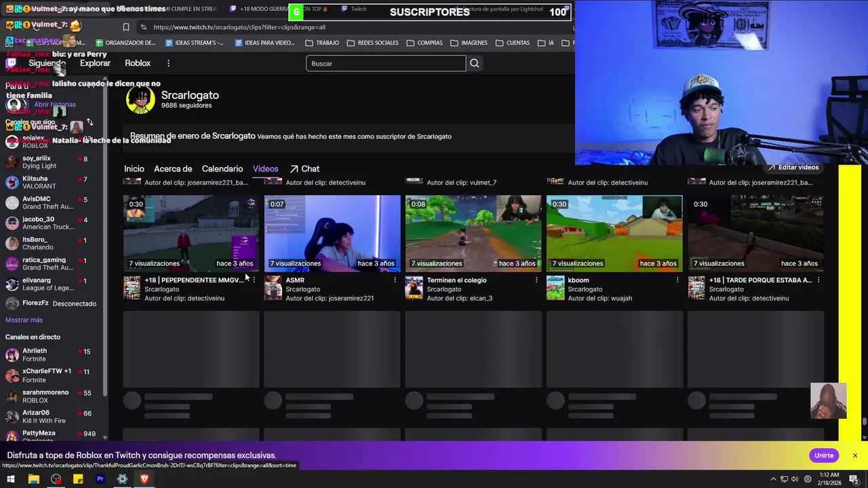Click the page's vertical scrollbar
Screen dimensions: 868x488
coord(864,422)
